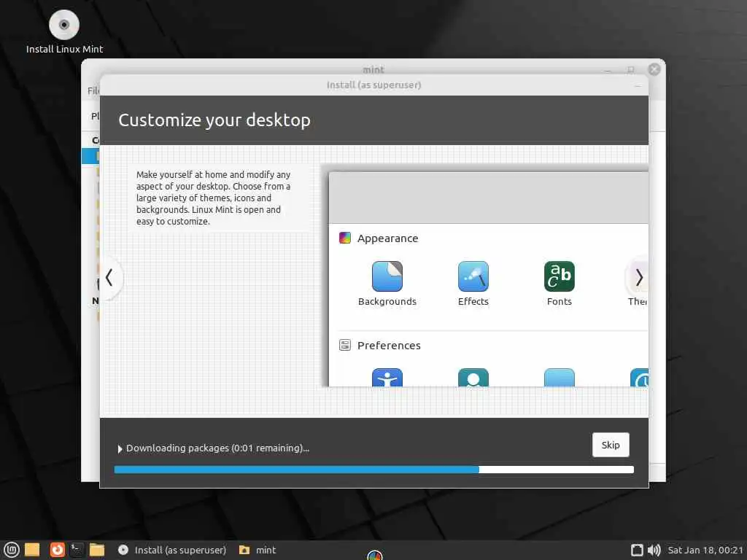Image resolution: width=747 pixels, height=560 pixels.
Task: Click the Preferences section label
Action: coord(389,345)
